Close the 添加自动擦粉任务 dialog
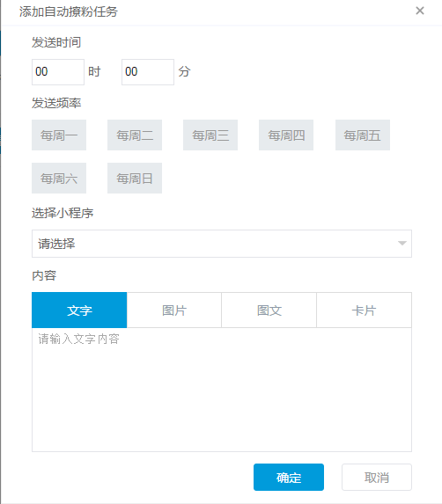The image size is (442, 504). pyautogui.click(x=419, y=11)
